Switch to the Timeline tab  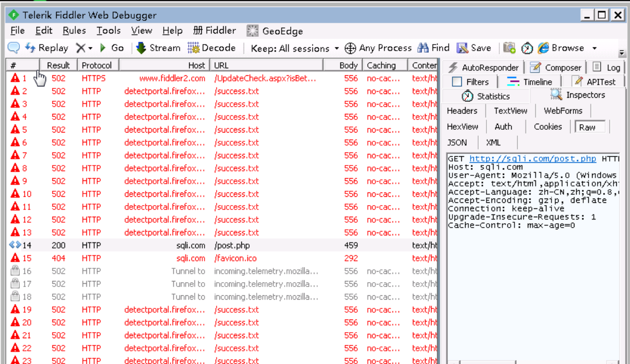pyautogui.click(x=529, y=82)
